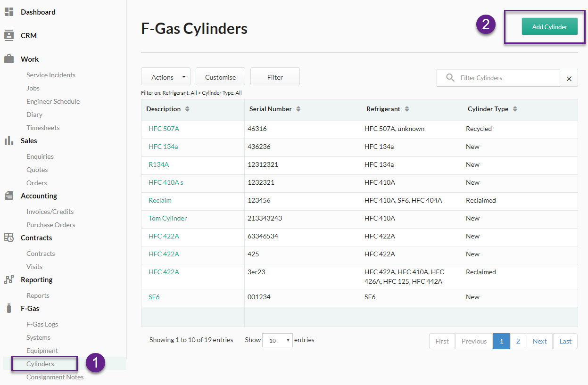This screenshot has width=588, height=385.
Task: Open the SF6 cylinder link
Action: (154, 297)
